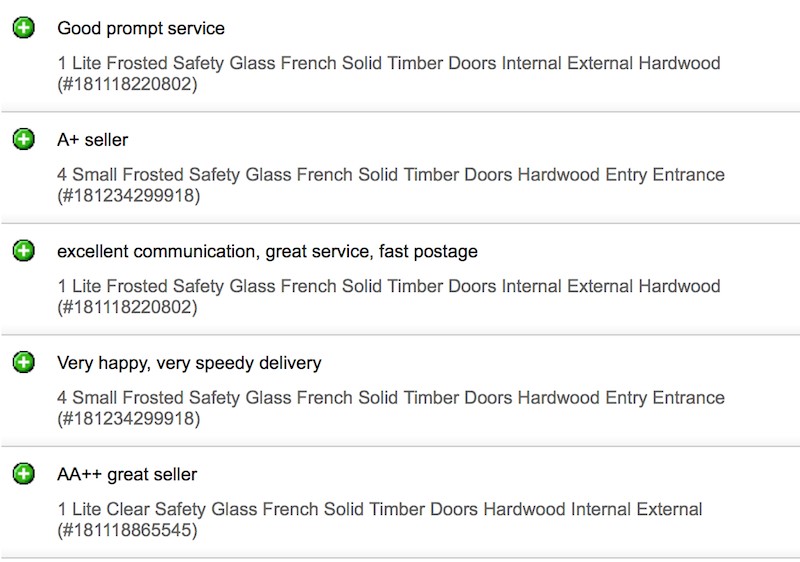This screenshot has width=800, height=562.
Task: Click item number #181118220802 under "Good prompt service"
Action: [128, 86]
